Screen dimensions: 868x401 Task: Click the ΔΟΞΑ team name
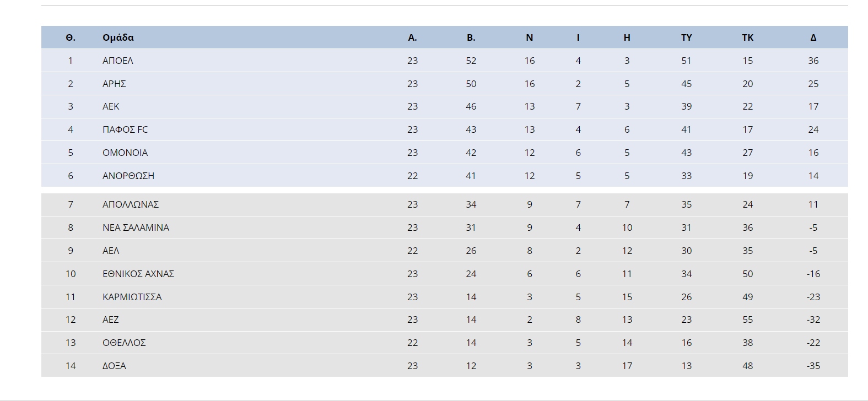pos(114,366)
